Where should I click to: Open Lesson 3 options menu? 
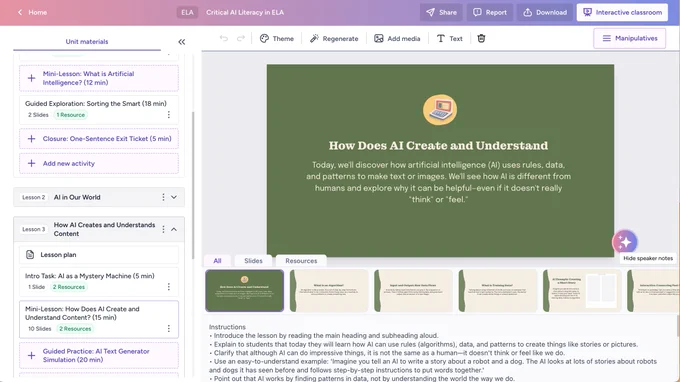click(x=163, y=229)
